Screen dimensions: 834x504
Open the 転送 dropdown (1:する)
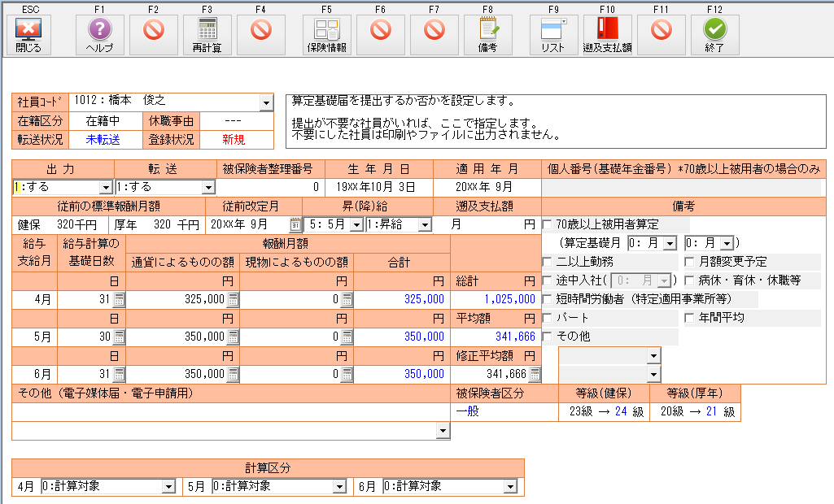click(208, 187)
